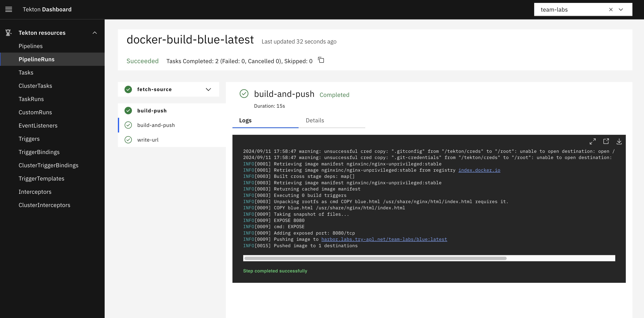
Task: Open the index.docker.io link
Action: [x=479, y=170]
